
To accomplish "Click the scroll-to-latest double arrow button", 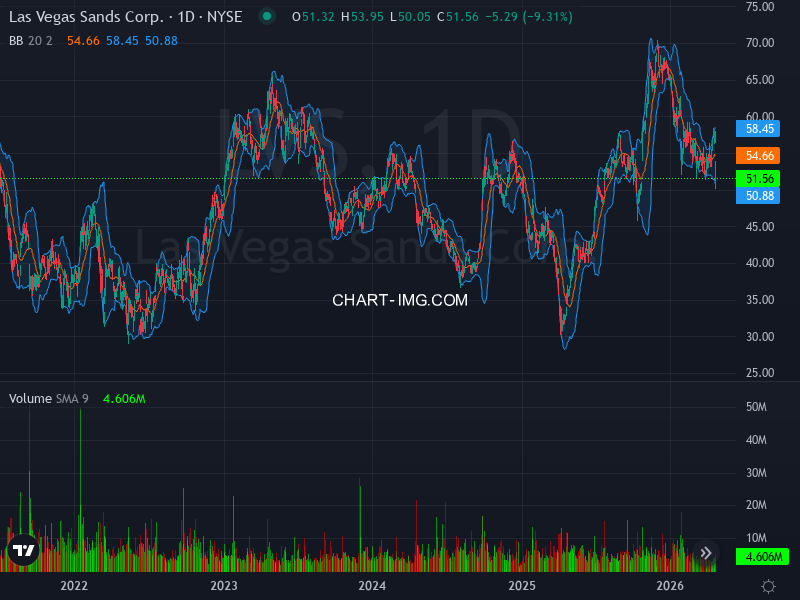I will [706, 553].
